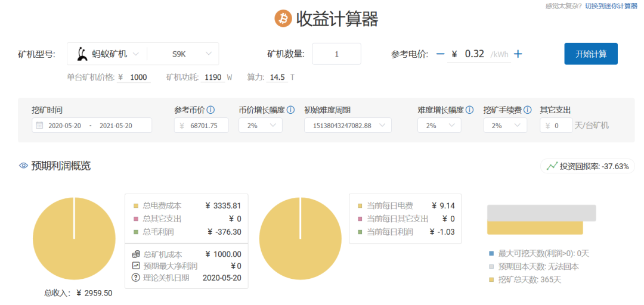Open the 蚂蚁矿机 brand dropdown

pyautogui.click(x=107, y=54)
